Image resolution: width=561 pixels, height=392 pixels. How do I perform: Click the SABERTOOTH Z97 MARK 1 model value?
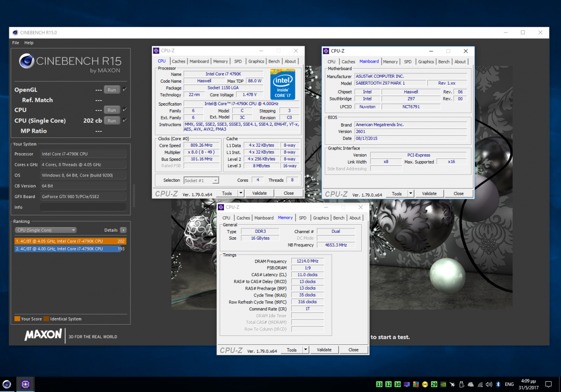point(390,83)
